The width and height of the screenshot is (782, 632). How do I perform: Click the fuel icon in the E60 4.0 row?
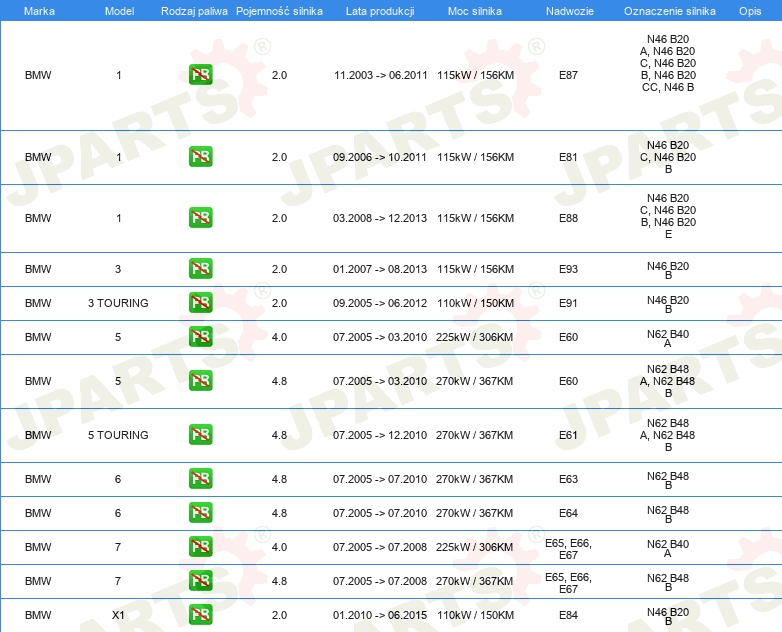coord(200,336)
